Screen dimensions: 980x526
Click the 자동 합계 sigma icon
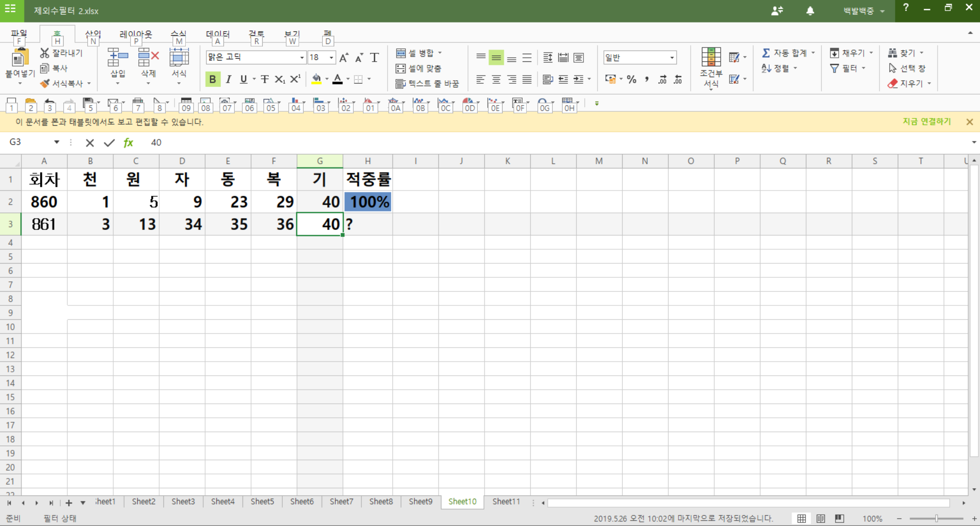766,53
